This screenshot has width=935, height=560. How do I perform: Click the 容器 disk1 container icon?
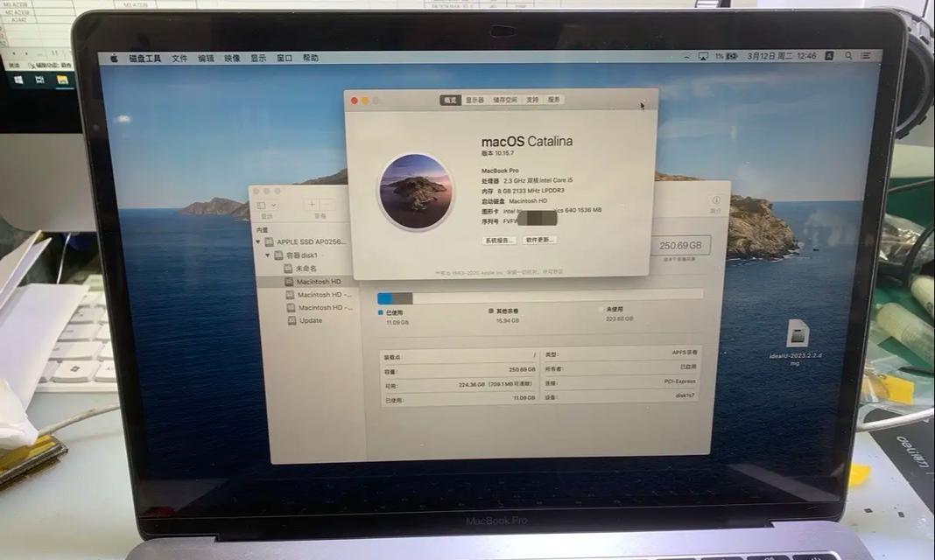pos(278,255)
